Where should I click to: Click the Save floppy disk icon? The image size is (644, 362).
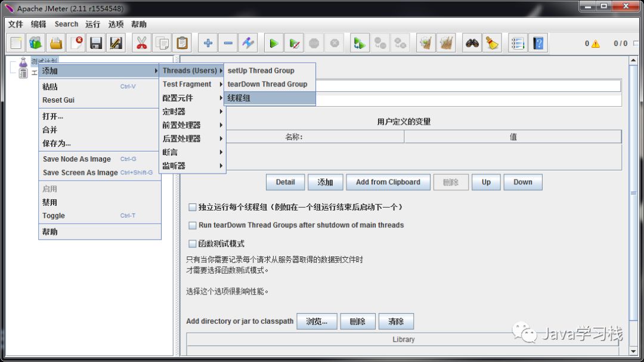click(x=96, y=43)
